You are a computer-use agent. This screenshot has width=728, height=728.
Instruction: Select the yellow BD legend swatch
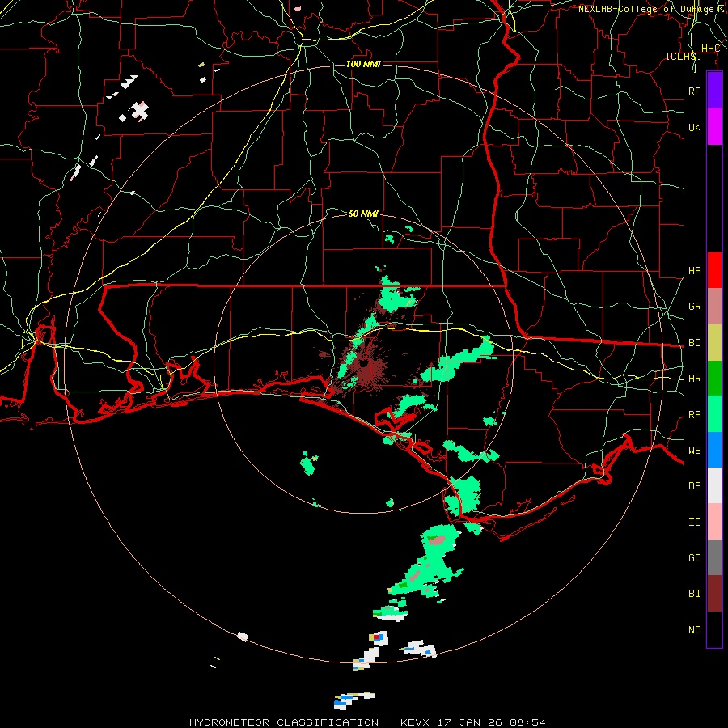tap(714, 343)
